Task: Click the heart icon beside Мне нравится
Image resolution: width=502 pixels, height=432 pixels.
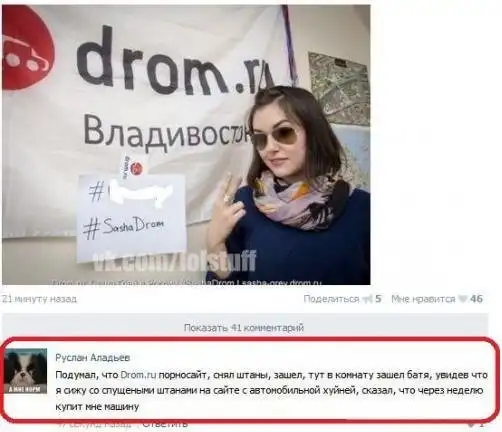Action: pyautogui.click(x=463, y=299)
